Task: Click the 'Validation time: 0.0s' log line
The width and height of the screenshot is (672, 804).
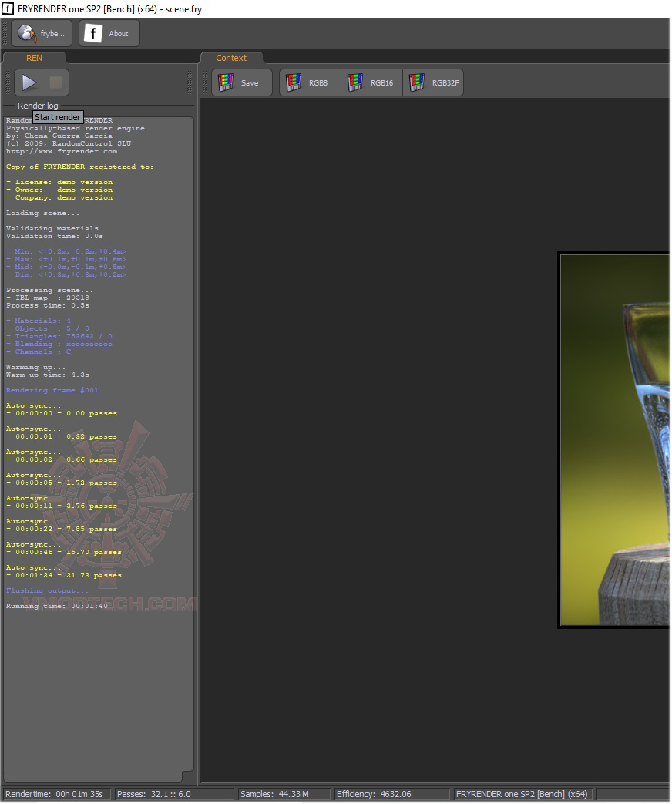Action: tap(55, 237)
